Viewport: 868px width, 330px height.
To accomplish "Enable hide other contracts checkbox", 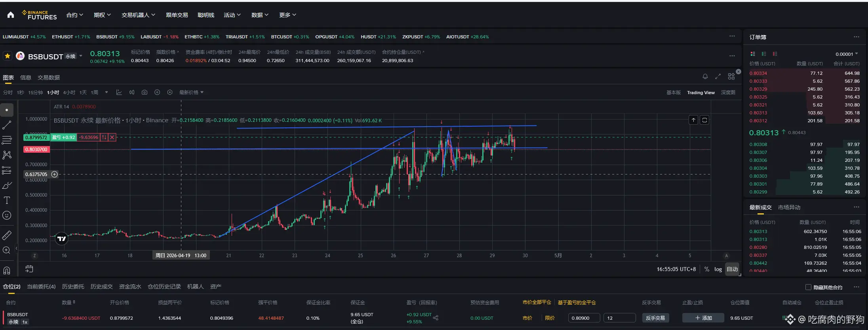I will (809, 287).
